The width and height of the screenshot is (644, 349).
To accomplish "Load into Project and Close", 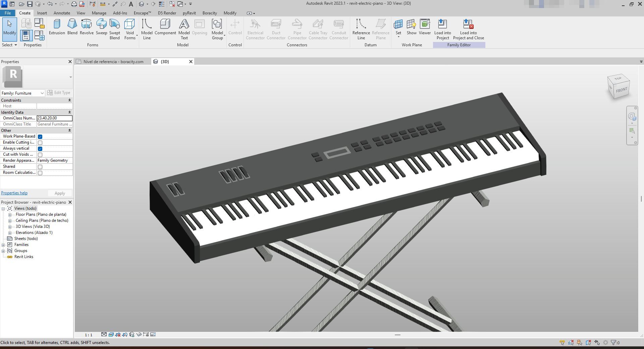I will [468, 29].
